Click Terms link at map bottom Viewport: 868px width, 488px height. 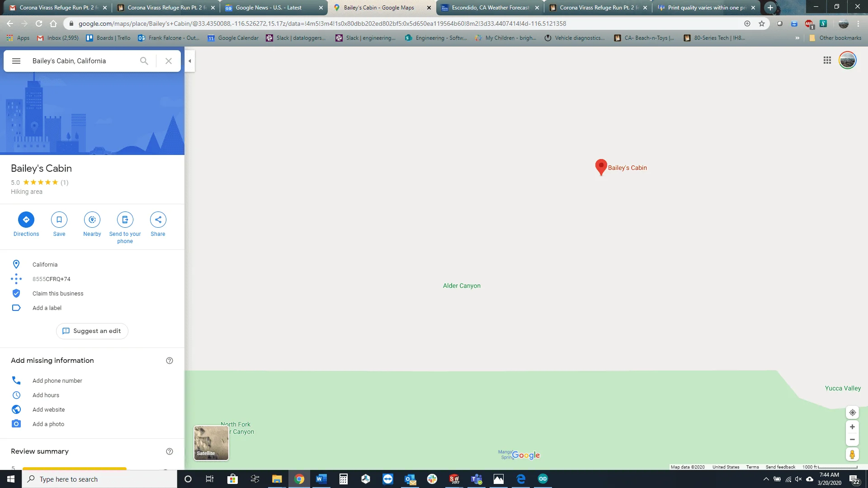(752, 467)
